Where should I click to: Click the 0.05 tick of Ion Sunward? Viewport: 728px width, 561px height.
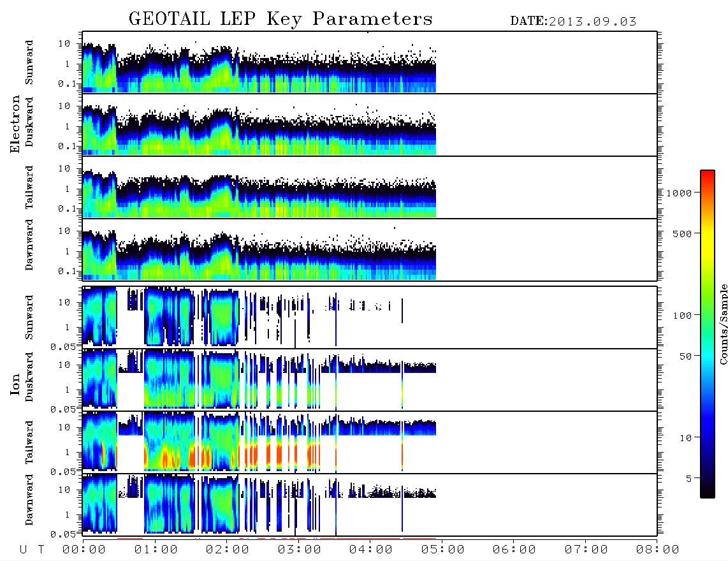point(63,346)
